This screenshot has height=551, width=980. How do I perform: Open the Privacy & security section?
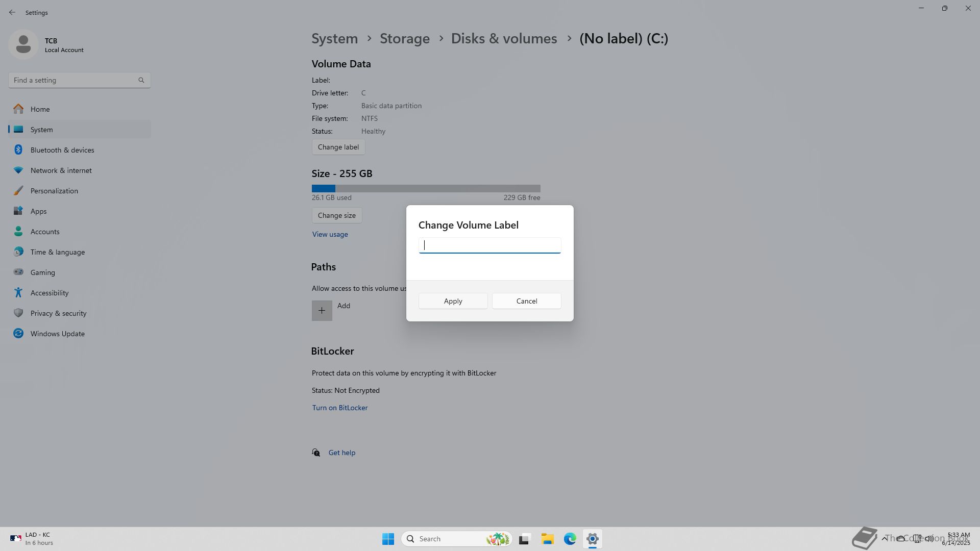(58, 313)
